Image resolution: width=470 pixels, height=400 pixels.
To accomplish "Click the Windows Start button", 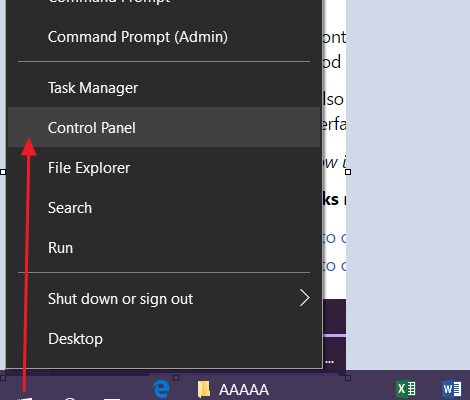I will [x=25, y=397].
